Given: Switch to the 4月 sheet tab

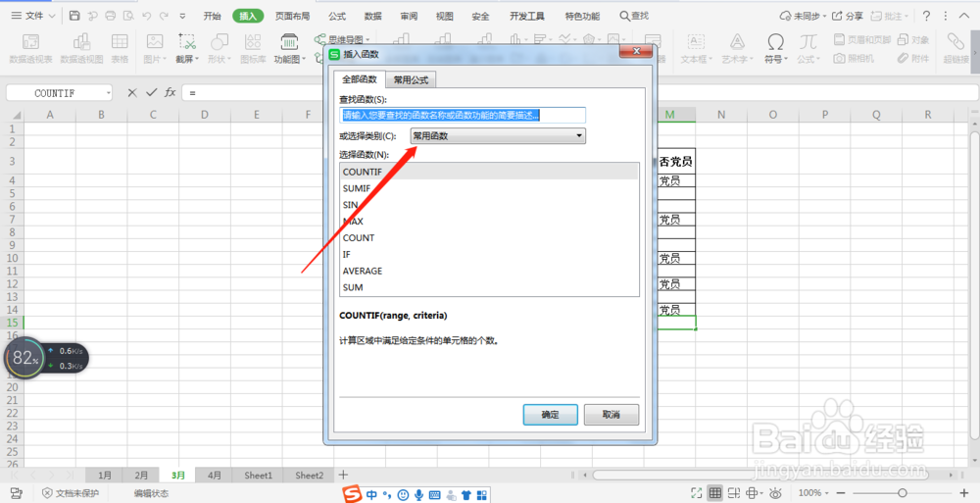Looking at the screenshot, I should (x=215, y=476).
